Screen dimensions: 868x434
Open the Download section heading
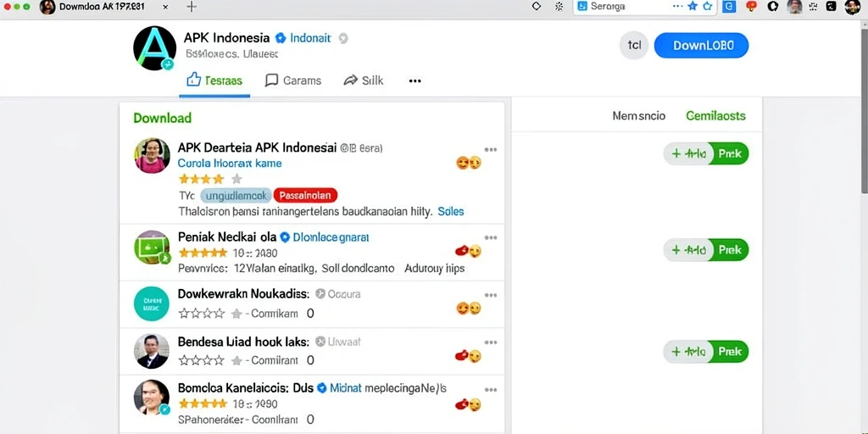[162, 118]
